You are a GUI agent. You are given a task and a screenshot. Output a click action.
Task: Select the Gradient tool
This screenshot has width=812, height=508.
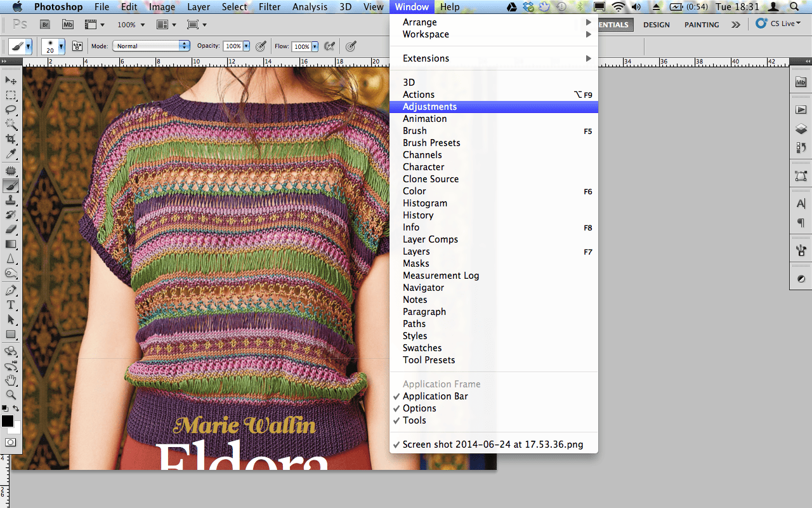pos(11,244)
